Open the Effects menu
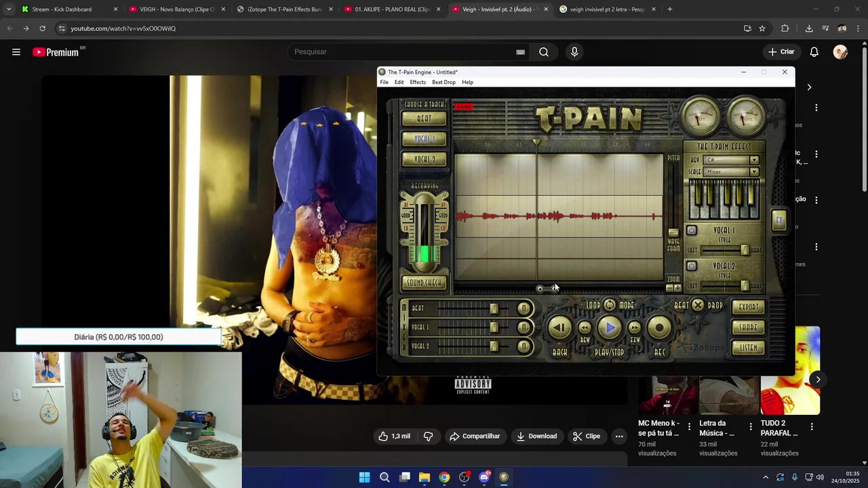 click(x=418, y=82)
